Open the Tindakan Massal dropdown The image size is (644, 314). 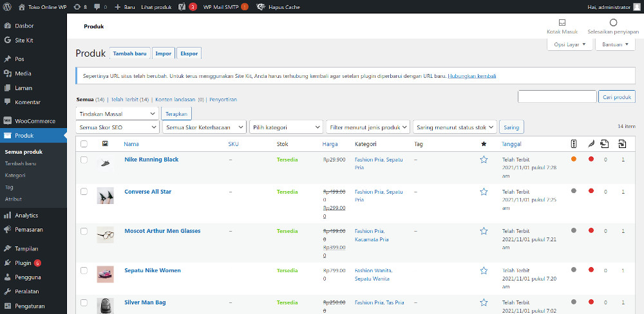coord(117,114)
